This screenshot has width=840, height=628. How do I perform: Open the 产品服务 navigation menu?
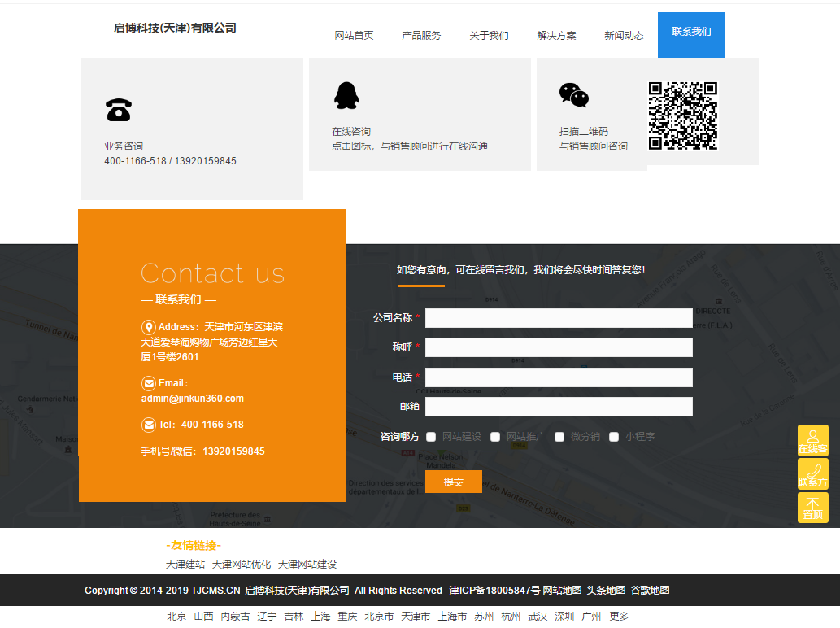coord(421,36)
